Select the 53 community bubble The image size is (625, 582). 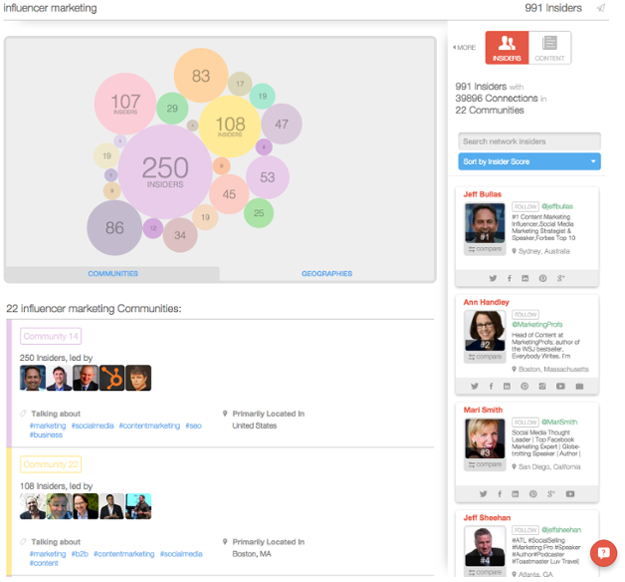pos(267,177)
